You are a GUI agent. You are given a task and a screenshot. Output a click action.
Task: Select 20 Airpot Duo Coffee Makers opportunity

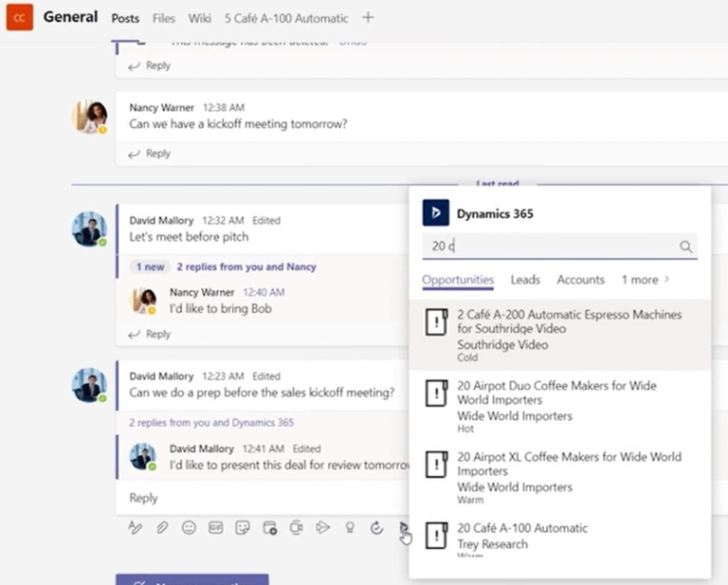(x=560, y=406)
